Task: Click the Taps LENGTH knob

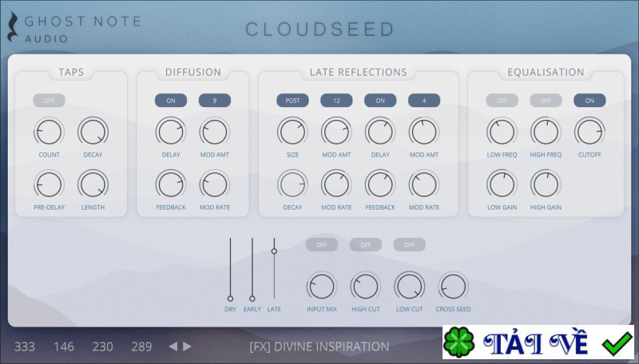Action: tap(93, 184)
